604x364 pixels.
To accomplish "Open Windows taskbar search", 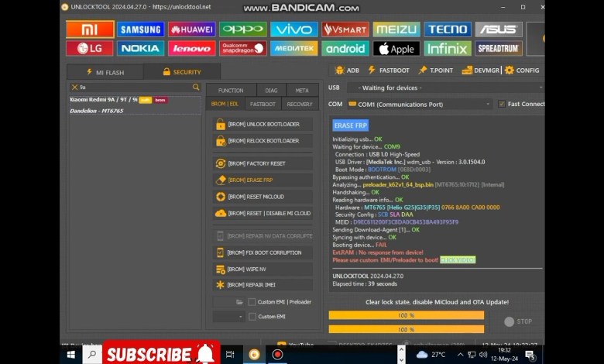I will pyautogui.click(x=91, y=355).
